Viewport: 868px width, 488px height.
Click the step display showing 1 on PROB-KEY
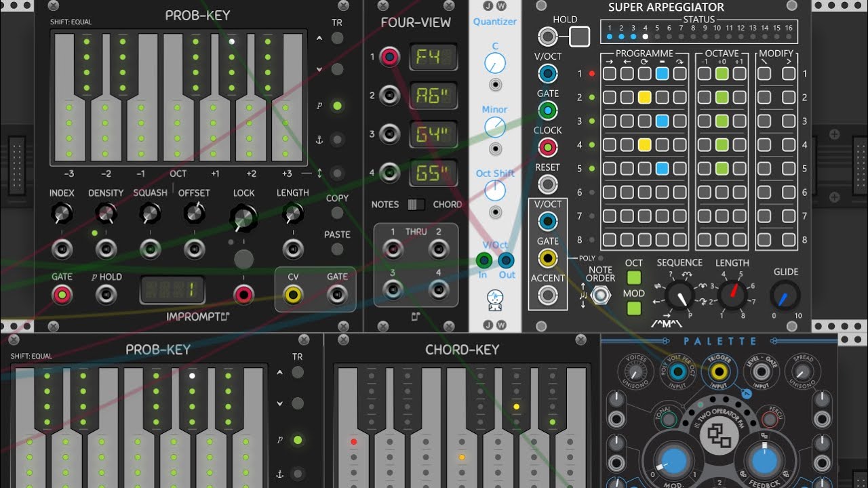172,290
